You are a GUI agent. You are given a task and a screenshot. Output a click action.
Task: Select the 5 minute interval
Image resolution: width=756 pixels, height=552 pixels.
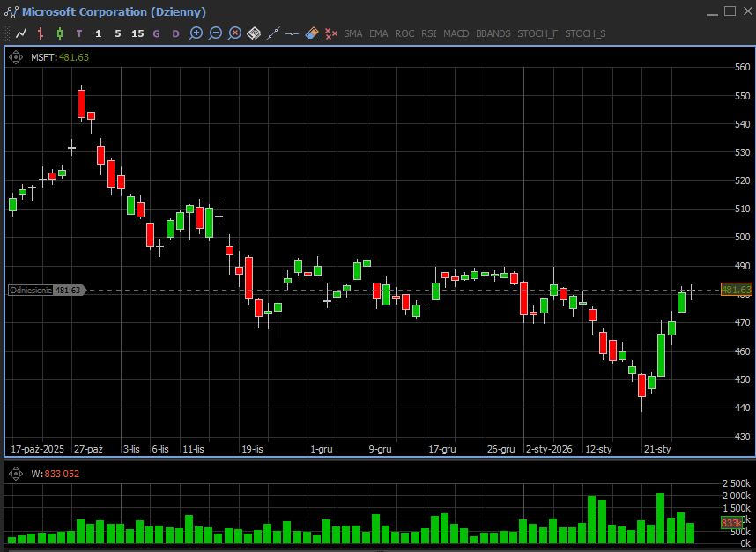[x=118, y=33]
